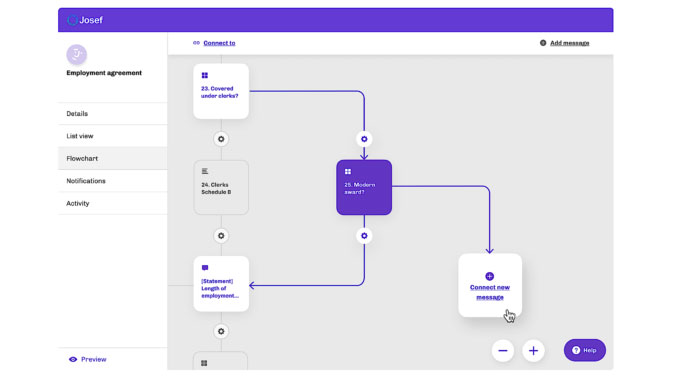Image resolution: width=678 pixels, height=381 pixels.
Task: Zoom out with the minus button
Action: [502, 350]
